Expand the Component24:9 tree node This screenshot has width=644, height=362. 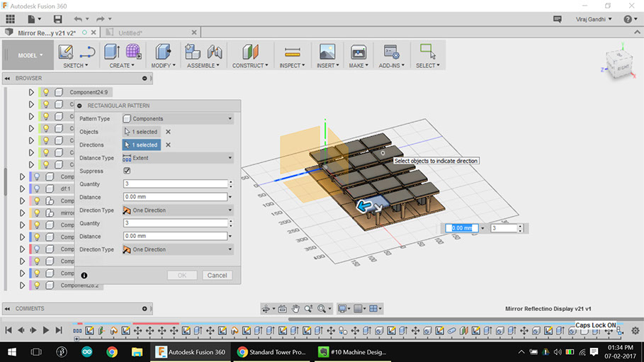point(31,92)
